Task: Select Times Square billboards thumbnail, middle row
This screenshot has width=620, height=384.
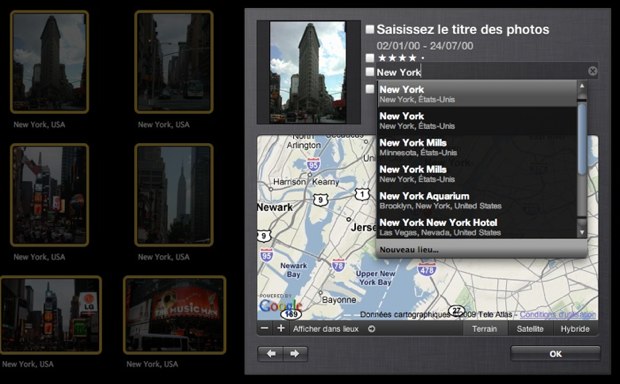Action: coord(49,195)
